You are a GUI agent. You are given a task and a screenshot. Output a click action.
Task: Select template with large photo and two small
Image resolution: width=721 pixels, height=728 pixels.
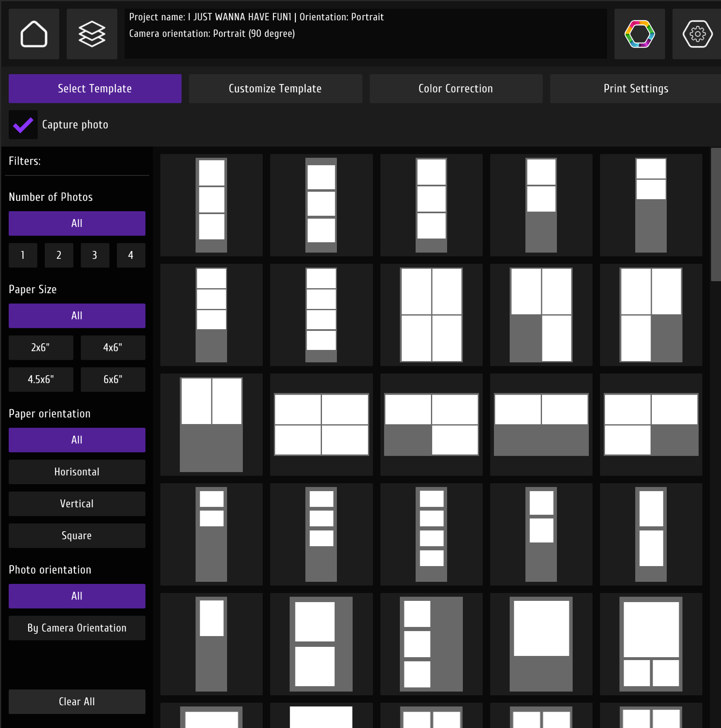tap(651, 644)
